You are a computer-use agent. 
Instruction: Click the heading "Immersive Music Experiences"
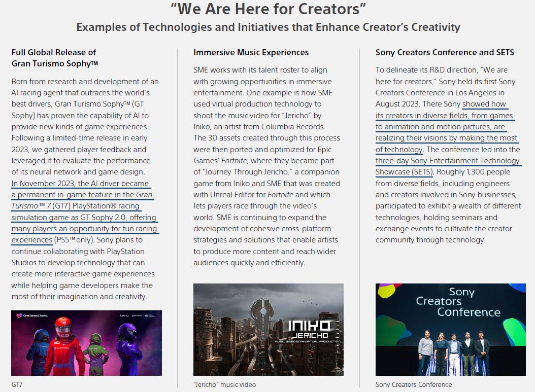coord(251,52)
